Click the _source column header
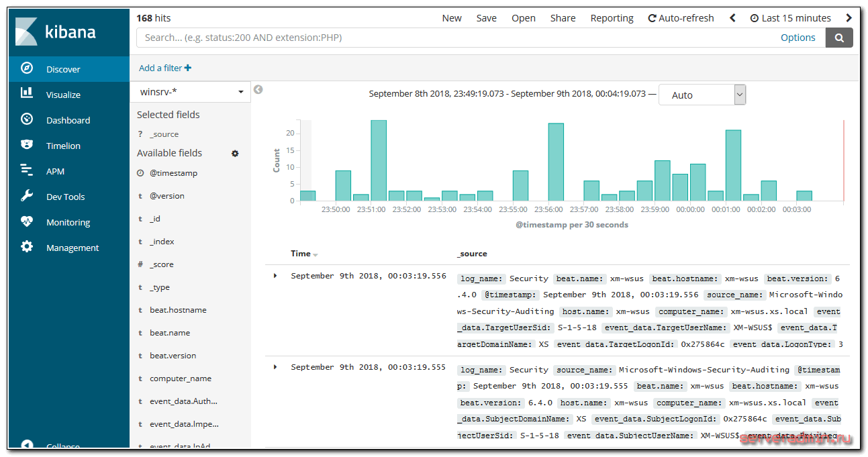Image resolution: width=868 pixels, height=457 pixels. point(472,254)
